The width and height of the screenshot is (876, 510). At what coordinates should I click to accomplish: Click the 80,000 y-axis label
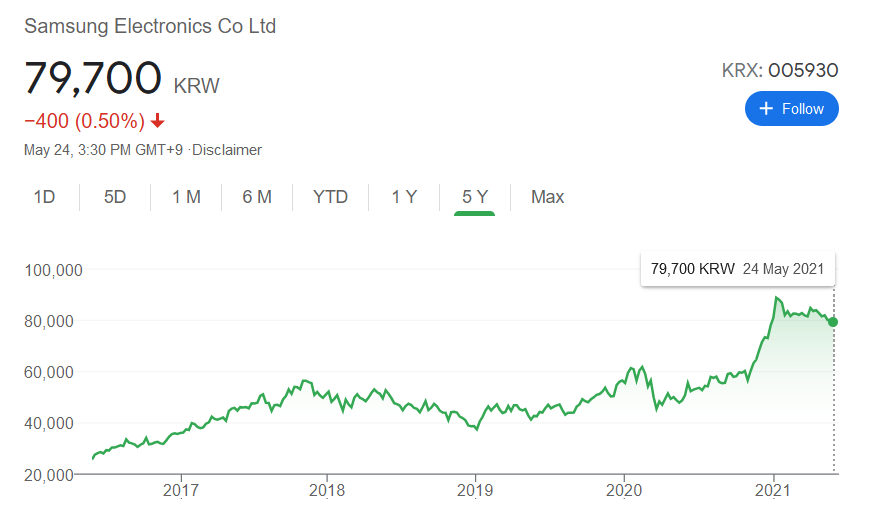(x=49, y=321)
